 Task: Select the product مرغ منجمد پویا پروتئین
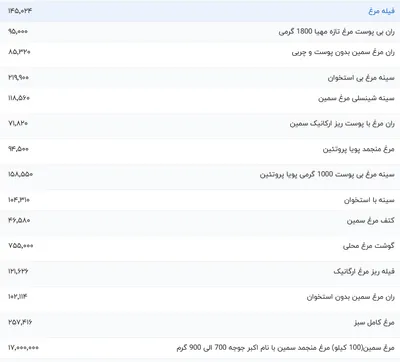click(359, 149)
